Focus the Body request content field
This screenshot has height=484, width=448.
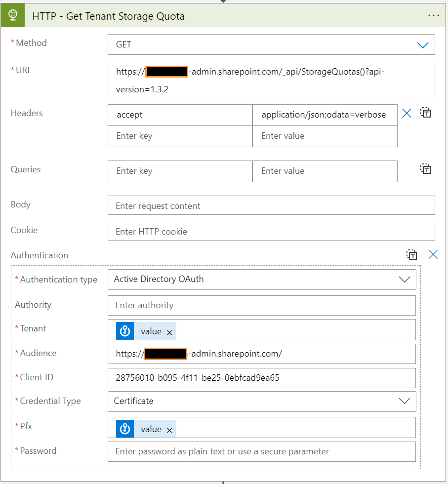pos(271,205)
